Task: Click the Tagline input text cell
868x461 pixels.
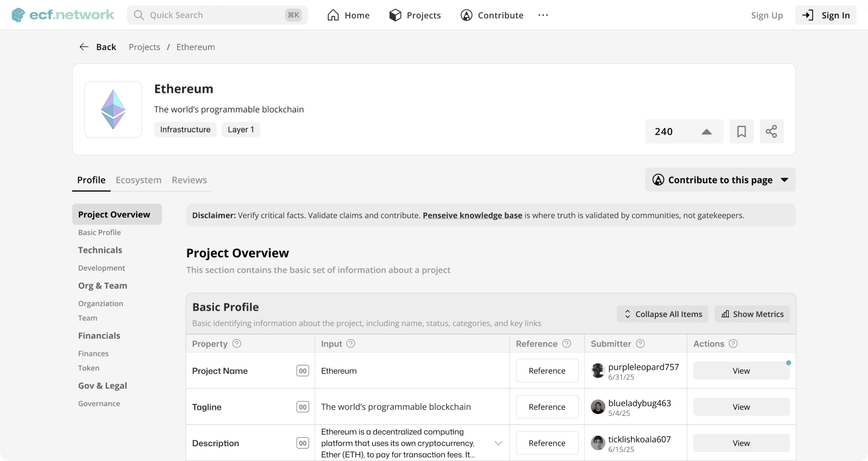Action: click(412, 407)
